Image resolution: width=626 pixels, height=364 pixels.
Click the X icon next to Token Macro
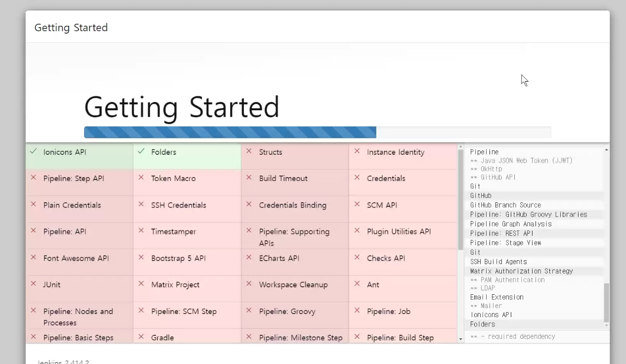[x=141, y=178]
